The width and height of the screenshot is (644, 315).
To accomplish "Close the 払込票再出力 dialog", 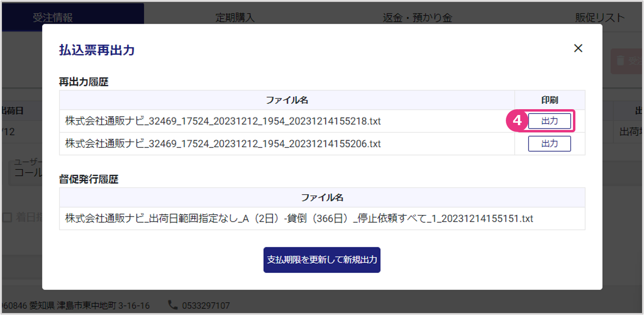I will point(578,48).
